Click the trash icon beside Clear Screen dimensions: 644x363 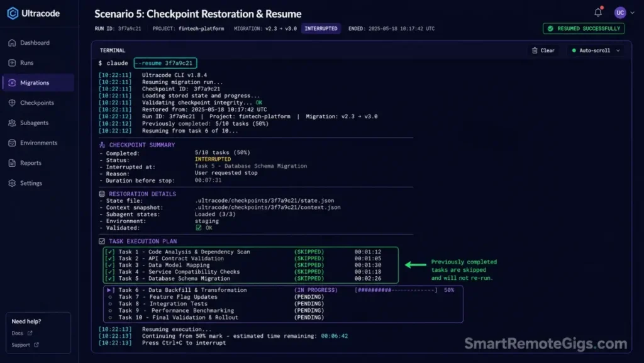coord(535,50)
